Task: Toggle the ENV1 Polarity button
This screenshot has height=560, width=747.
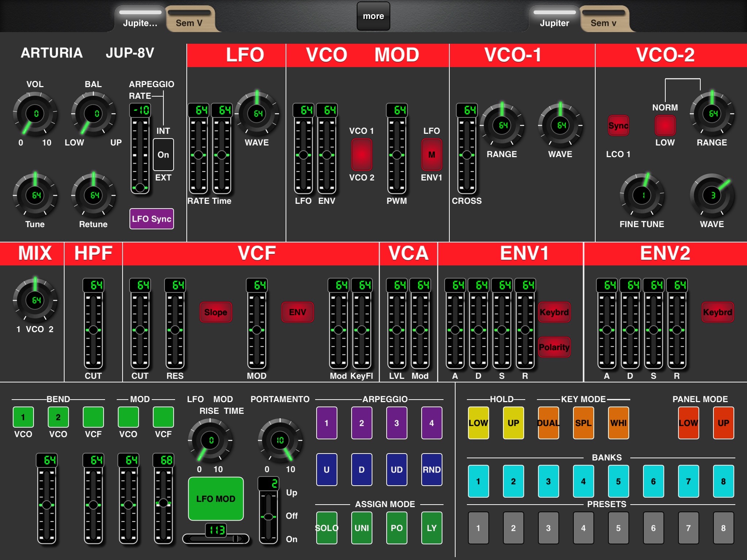Action: coord(554,347)
